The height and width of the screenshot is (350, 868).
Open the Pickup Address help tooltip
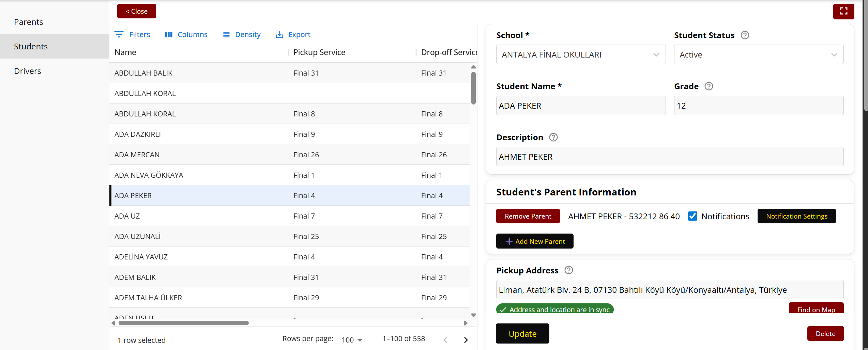click(x=568, y=270)
